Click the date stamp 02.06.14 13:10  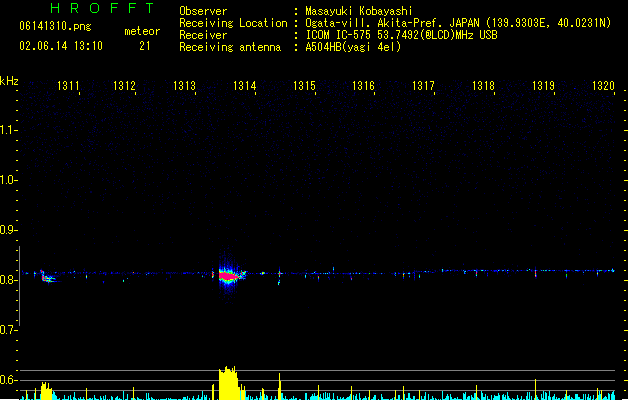pos(61,46)
